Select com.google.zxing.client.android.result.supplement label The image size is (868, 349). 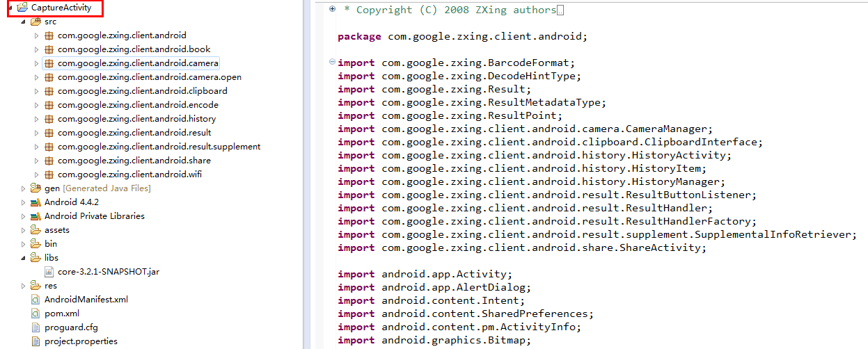159,147
